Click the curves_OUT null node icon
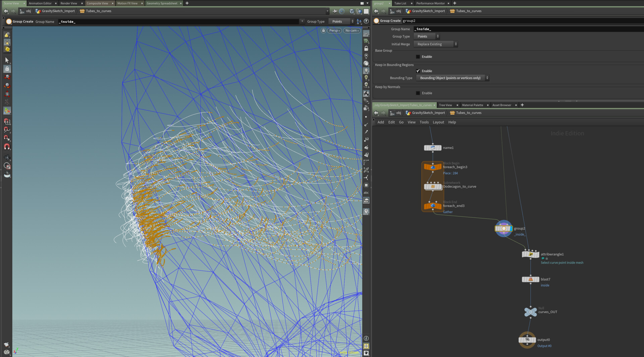This screenshot has width=644, height=357. coord(530,312)
